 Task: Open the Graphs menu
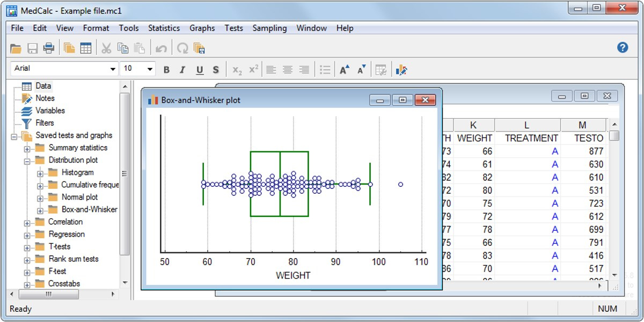(x=202, y=28)
